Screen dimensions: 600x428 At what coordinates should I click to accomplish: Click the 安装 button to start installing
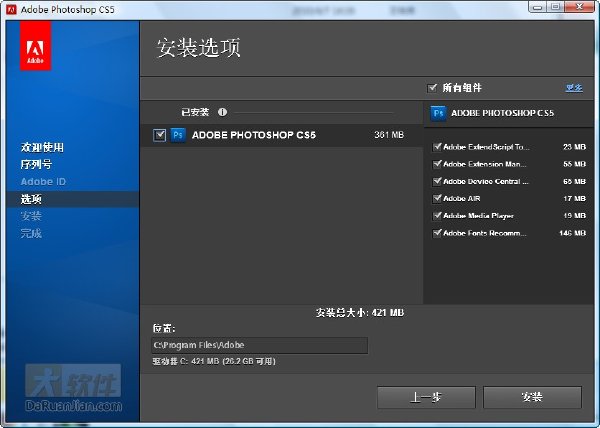pos(532,397)
